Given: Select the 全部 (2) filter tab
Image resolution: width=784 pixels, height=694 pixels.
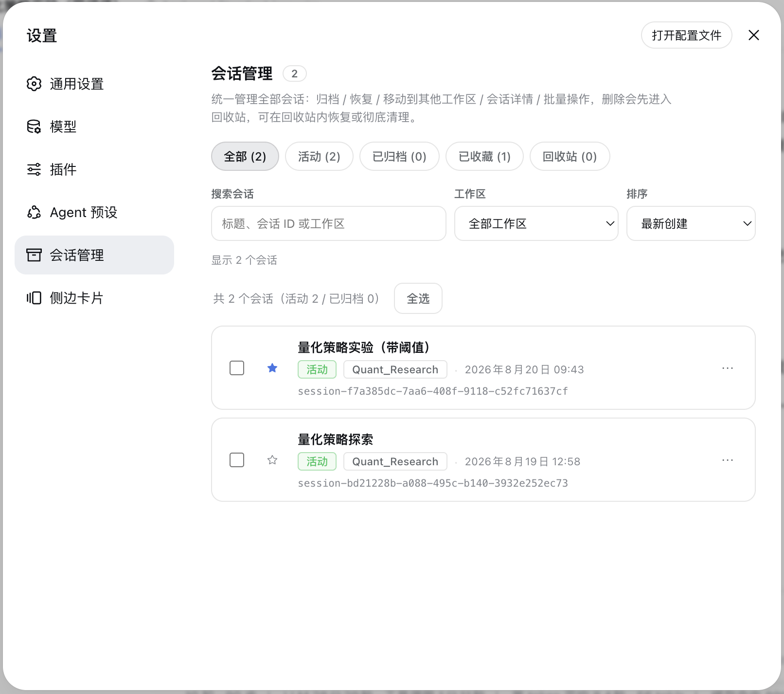Looking at the screenshot, I should coord(245,156).
